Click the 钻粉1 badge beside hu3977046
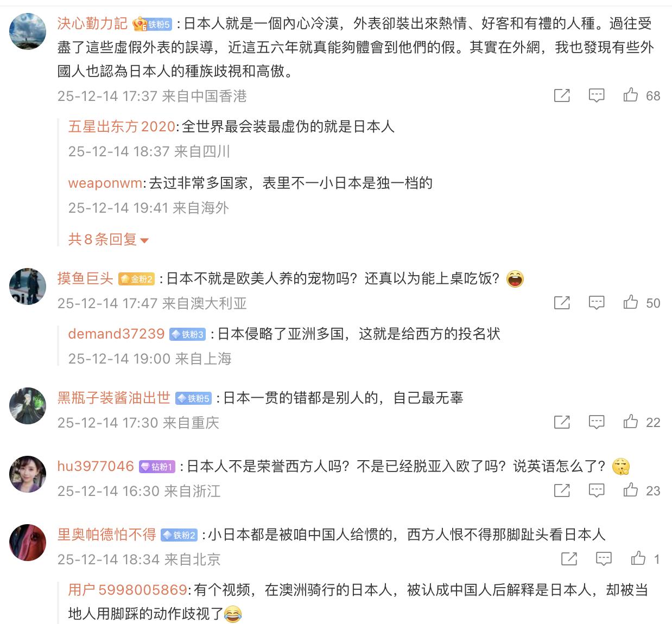The height and width of the screenshot is (624, 672). pos(157,467)
